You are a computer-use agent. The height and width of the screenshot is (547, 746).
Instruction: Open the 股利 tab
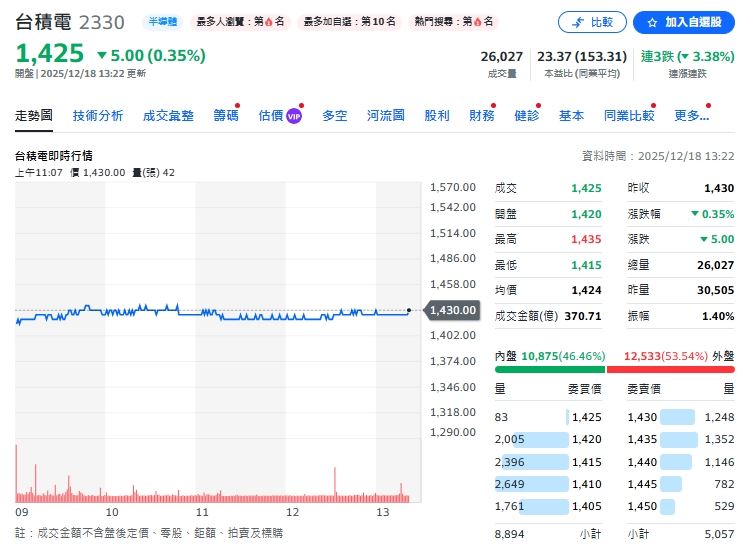pos(437,116)
